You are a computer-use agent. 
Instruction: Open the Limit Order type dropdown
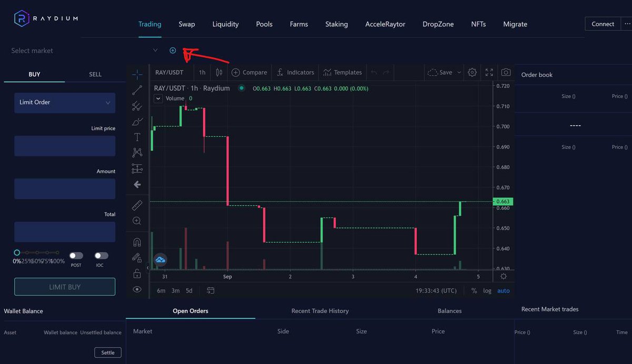(x=65, y=102)
